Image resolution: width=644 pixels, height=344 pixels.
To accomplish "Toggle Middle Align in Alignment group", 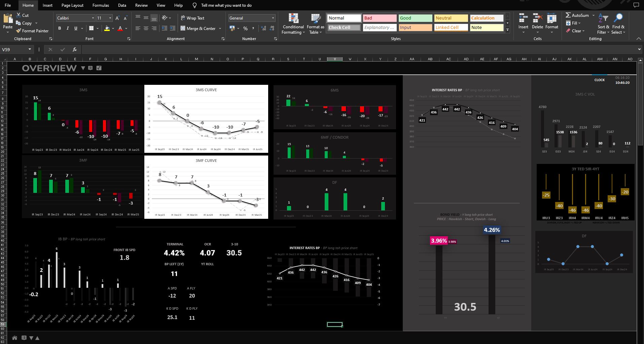I will click(146, 18).
